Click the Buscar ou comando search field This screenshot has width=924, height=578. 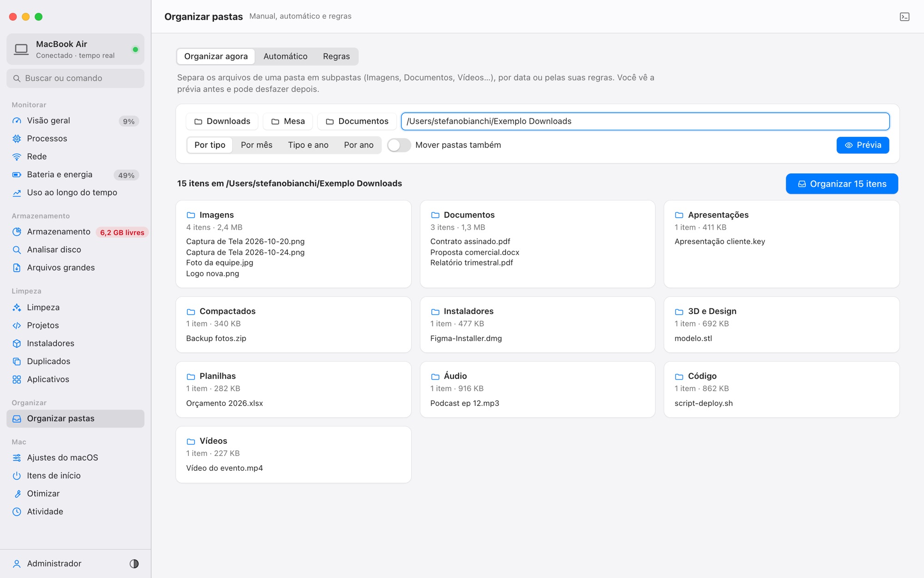point(75,79)
